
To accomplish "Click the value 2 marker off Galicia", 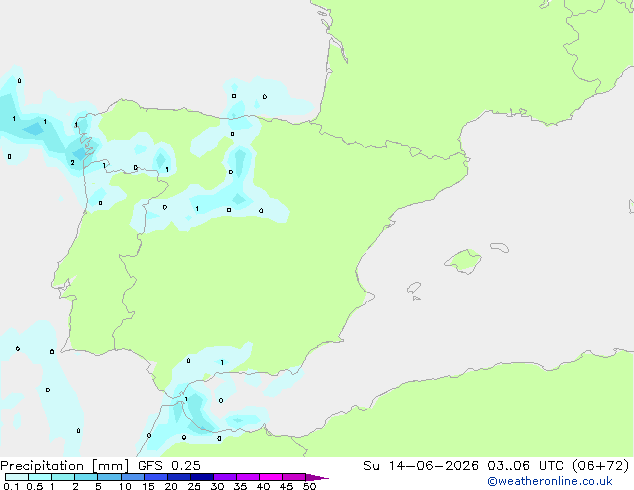I will click(x=72, y=163).
